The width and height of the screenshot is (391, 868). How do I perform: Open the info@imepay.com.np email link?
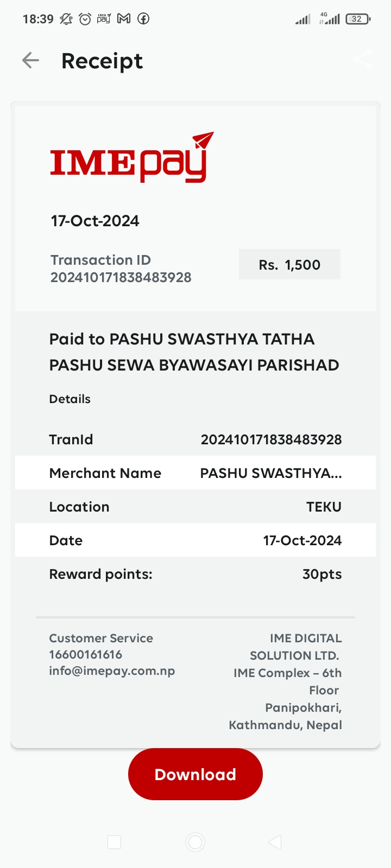pos(112,671)
